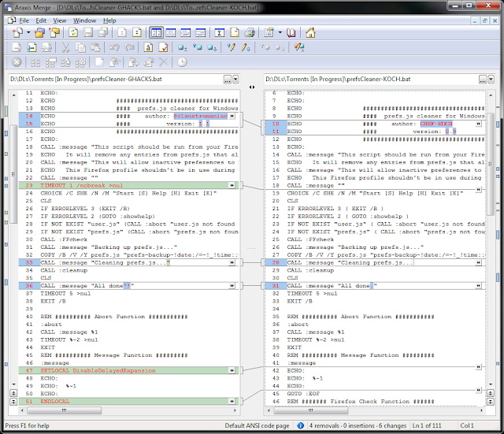Open the Edit menu
The width and height of the screenshot is (504, 434).
[x=41, y=20]
